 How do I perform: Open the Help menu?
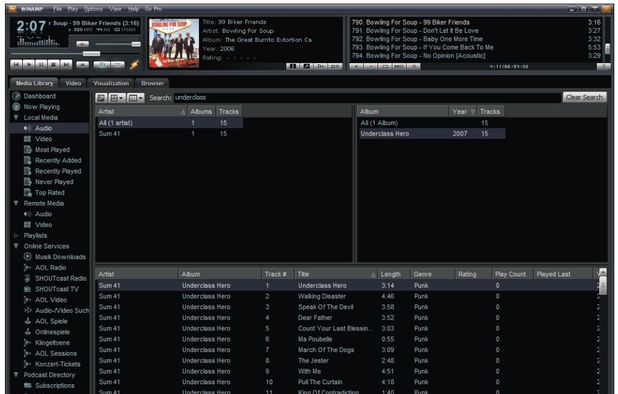click(x=134, y=9)
